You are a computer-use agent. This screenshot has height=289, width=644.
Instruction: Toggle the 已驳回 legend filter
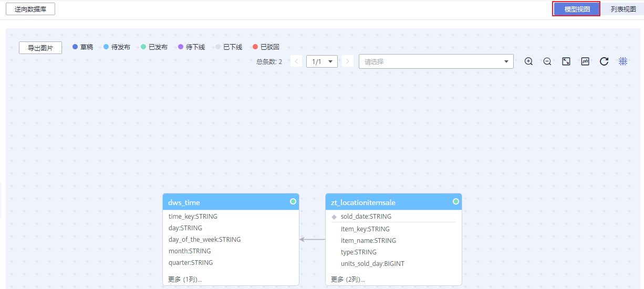pyautogui.click(x=266, y=47)
